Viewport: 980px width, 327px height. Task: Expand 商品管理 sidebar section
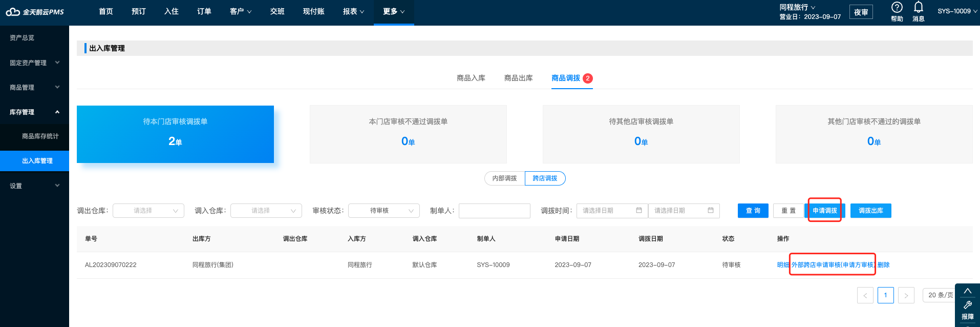(x=34, y=87)
